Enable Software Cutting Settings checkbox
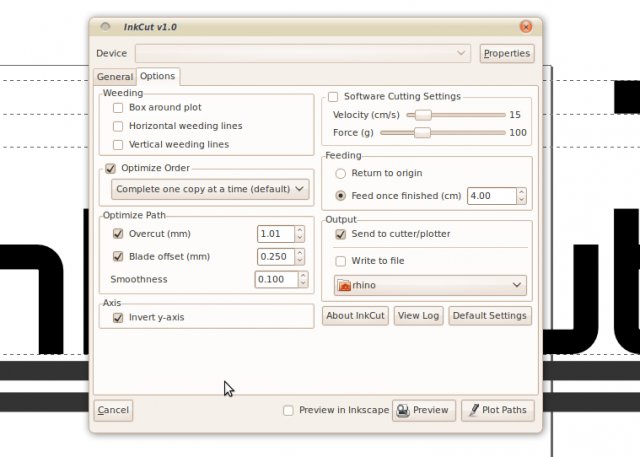This screenshot has height=457, width=640. tap(333, 97)
